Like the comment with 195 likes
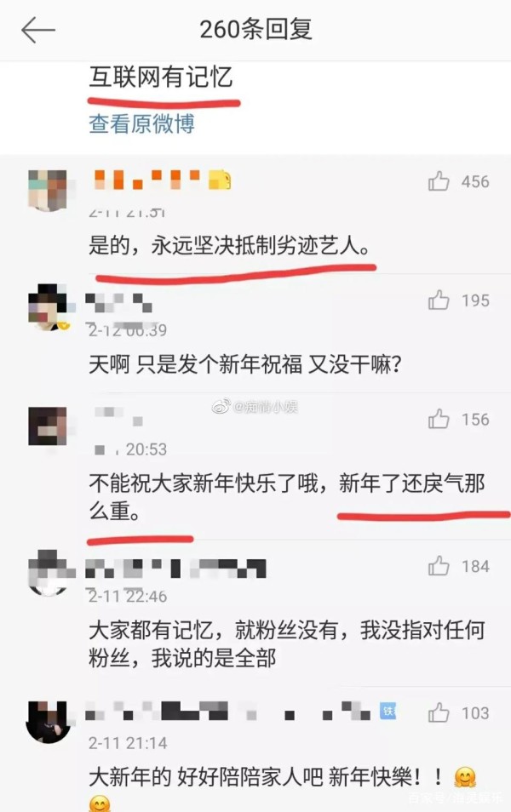The height and width of the screenshot is (812, 511). (439, 300)
